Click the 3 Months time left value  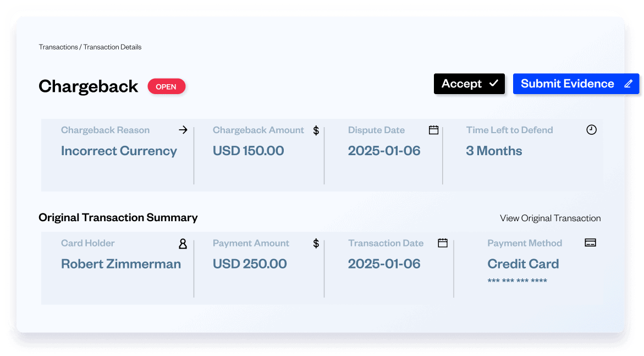pos(494,151)
